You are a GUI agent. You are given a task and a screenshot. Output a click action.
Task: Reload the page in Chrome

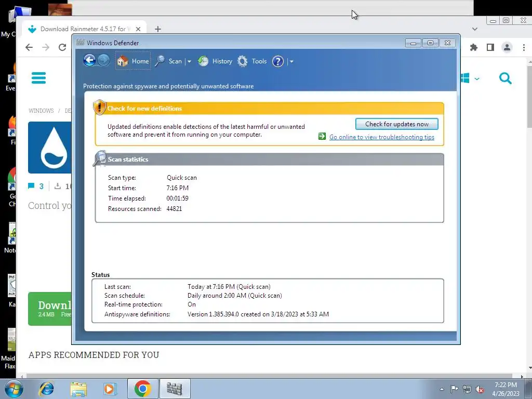pyautogui.click(x=62, y=47)
